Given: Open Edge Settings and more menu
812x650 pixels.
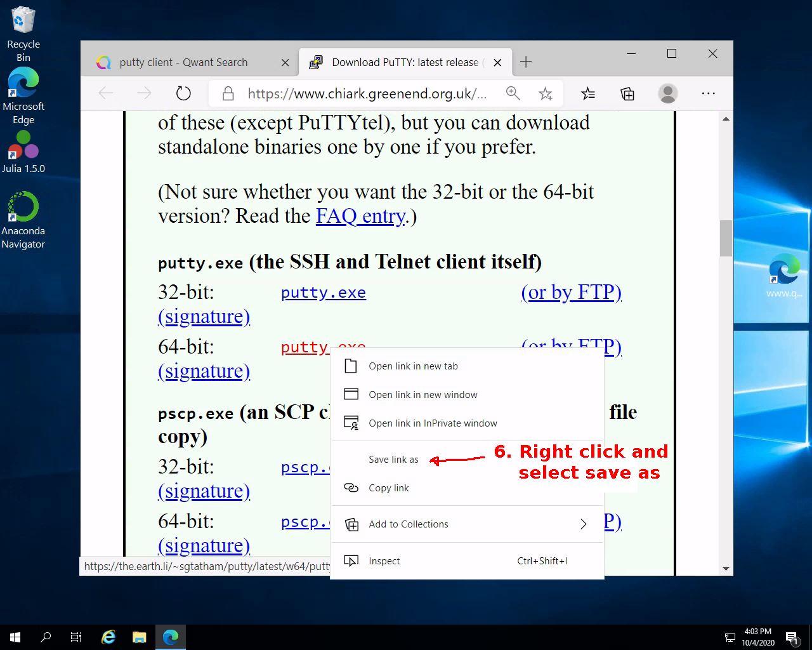Looking at the screenshot, I should pos(709,94).
